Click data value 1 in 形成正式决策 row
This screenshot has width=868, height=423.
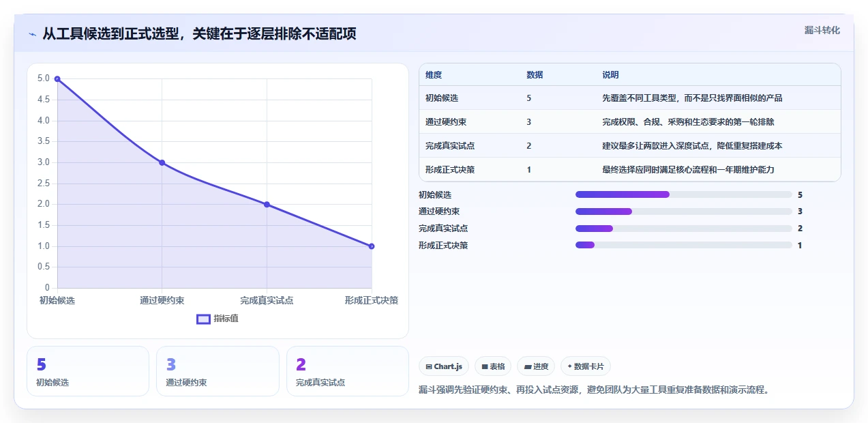click(x=529, y=170)
